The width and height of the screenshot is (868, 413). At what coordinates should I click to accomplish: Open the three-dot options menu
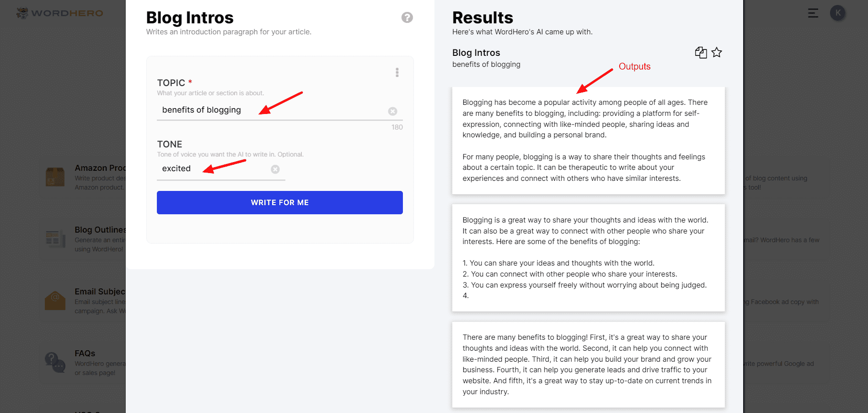[x=397, y=72]
